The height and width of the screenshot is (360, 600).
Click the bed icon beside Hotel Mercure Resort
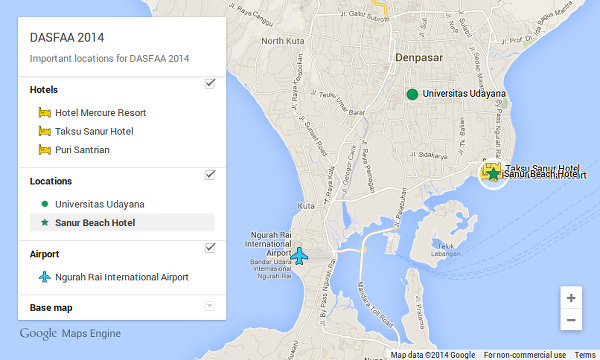click(45, 113)
